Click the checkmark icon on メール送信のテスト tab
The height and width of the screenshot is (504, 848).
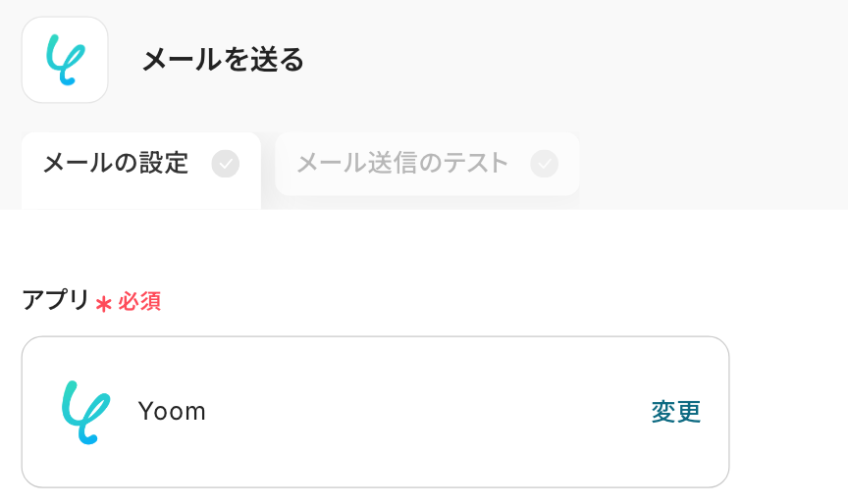(544, 164)
